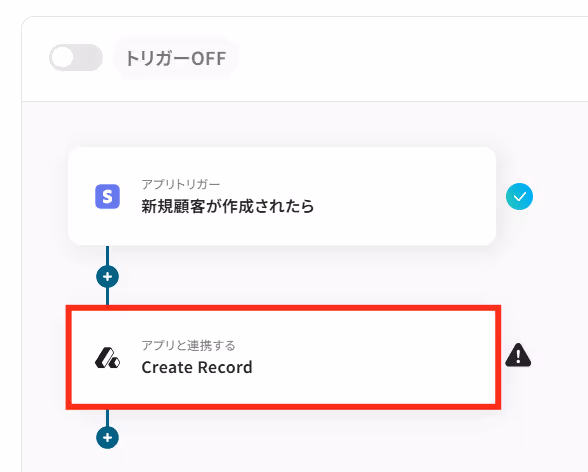Add a step below the trigger card

[x=108, y=277]
